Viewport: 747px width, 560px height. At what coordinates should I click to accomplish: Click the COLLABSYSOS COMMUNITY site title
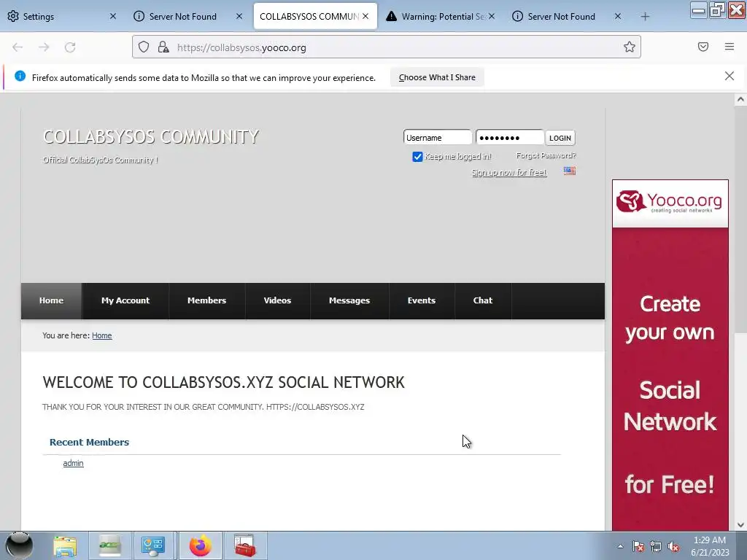[151, 136]
